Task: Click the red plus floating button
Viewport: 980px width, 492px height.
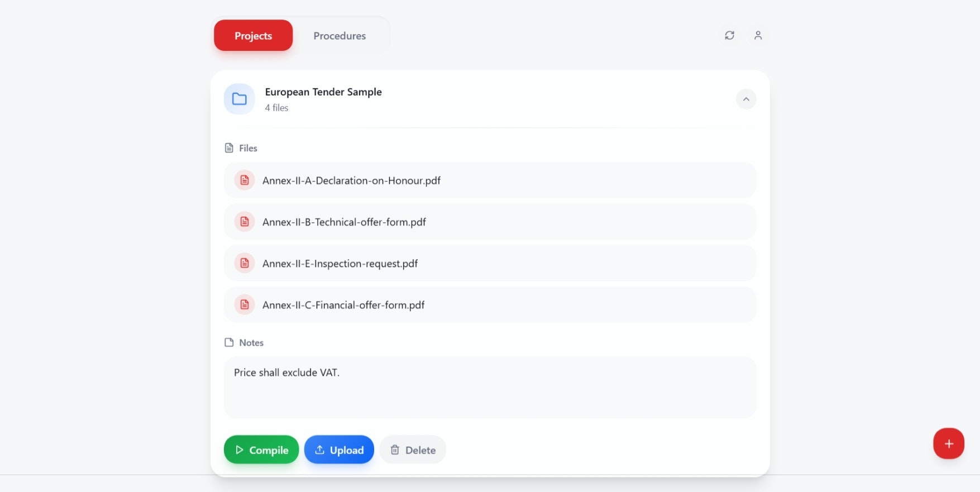Action: pyautogui.click(x=949, y=443)
